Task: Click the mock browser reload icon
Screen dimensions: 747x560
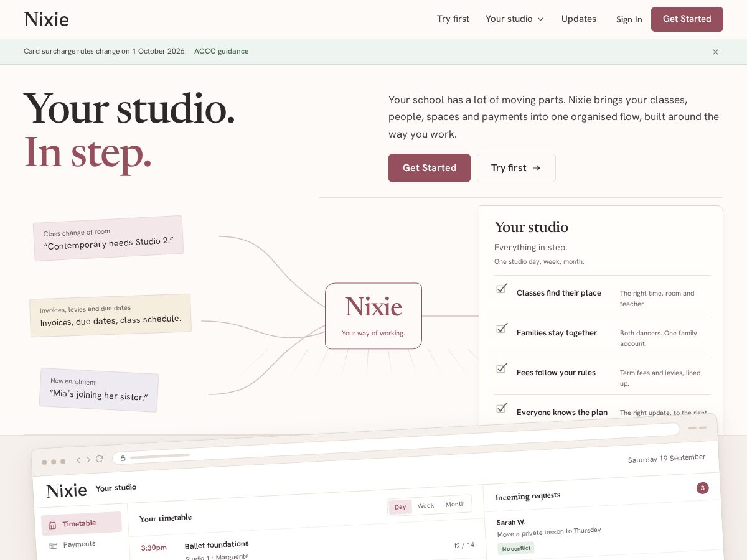Action: pyautogui.click(x=99, y=459)
